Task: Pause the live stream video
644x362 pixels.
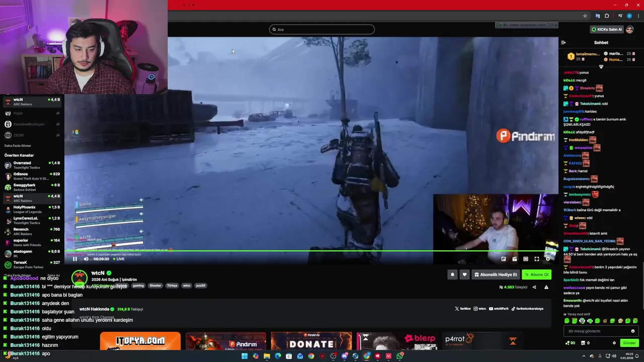Action: [x=75, y=259]
